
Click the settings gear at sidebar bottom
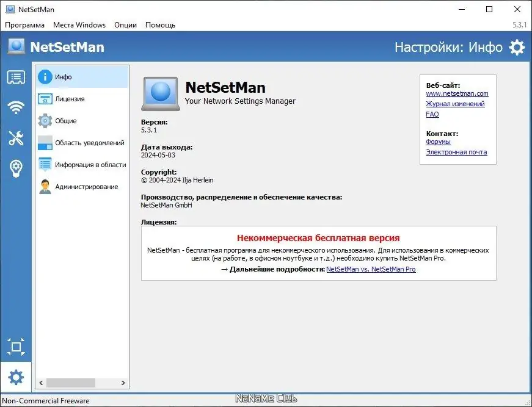click(x=16, y=377)
